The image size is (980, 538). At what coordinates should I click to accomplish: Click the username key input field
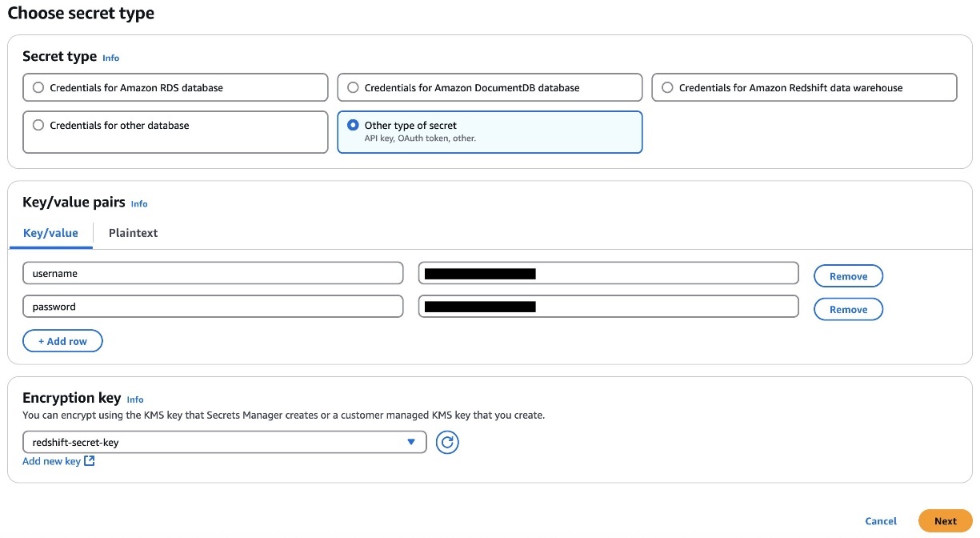(x=213, y=273)
